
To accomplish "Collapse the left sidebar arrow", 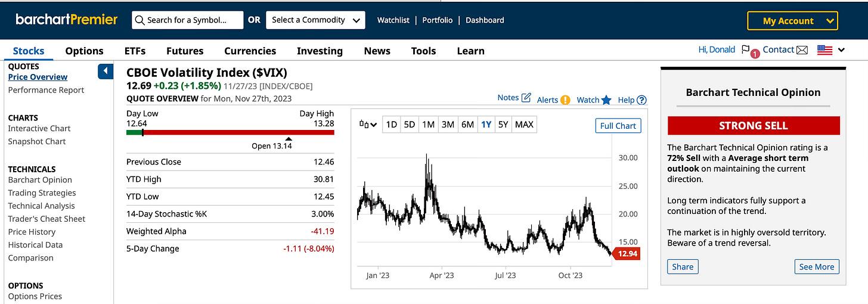I will tap(106, 72).
